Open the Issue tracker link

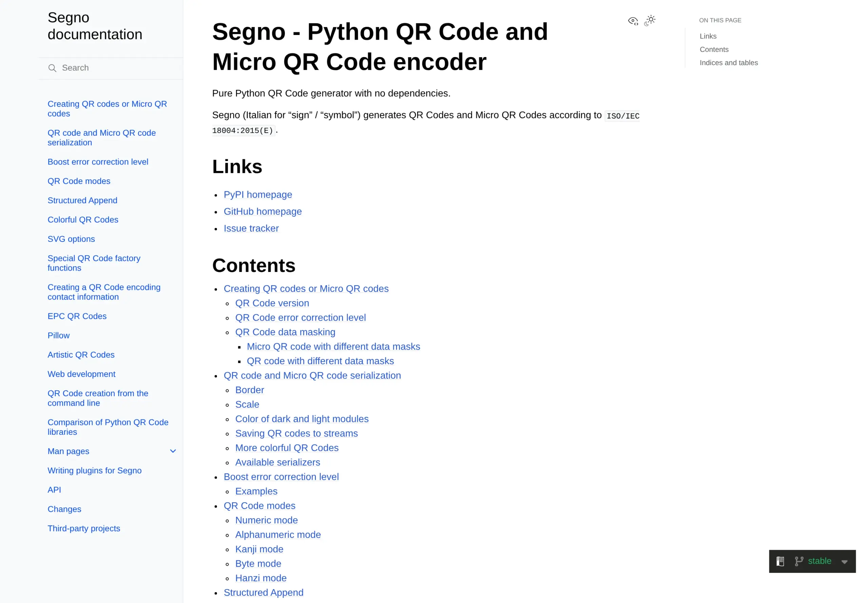tap(251, 228)
